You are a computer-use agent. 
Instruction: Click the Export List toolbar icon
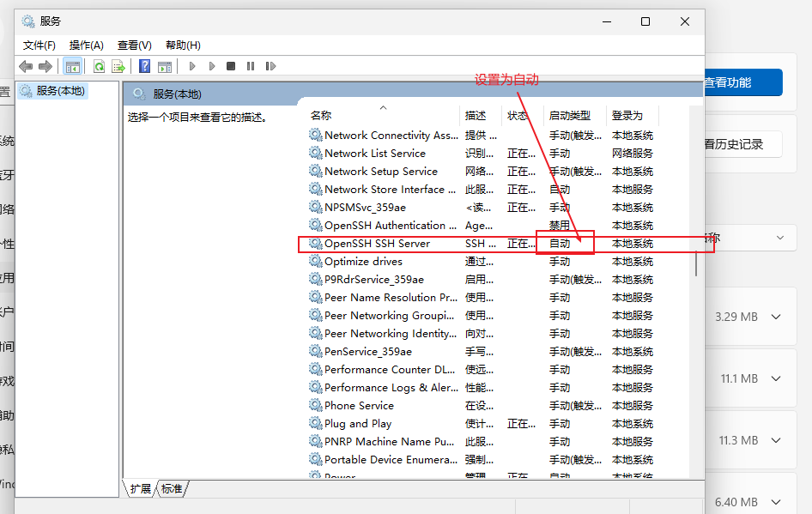(118, 66)
